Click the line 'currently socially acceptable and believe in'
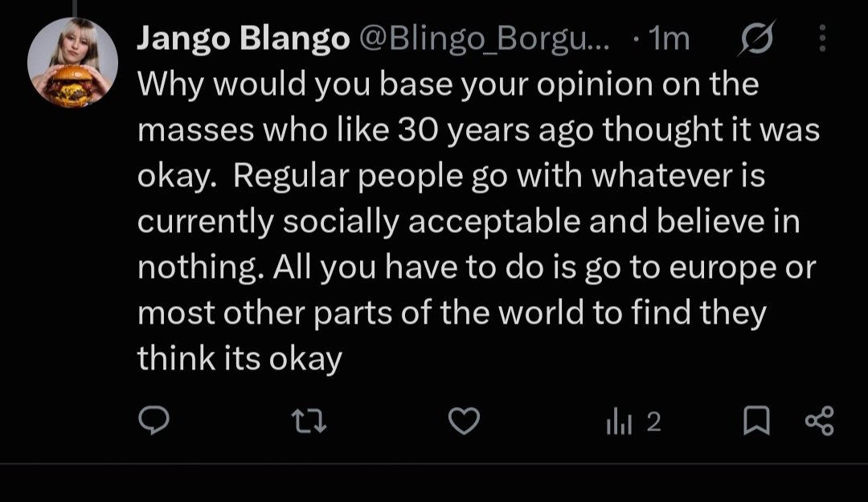 (469, 222)
